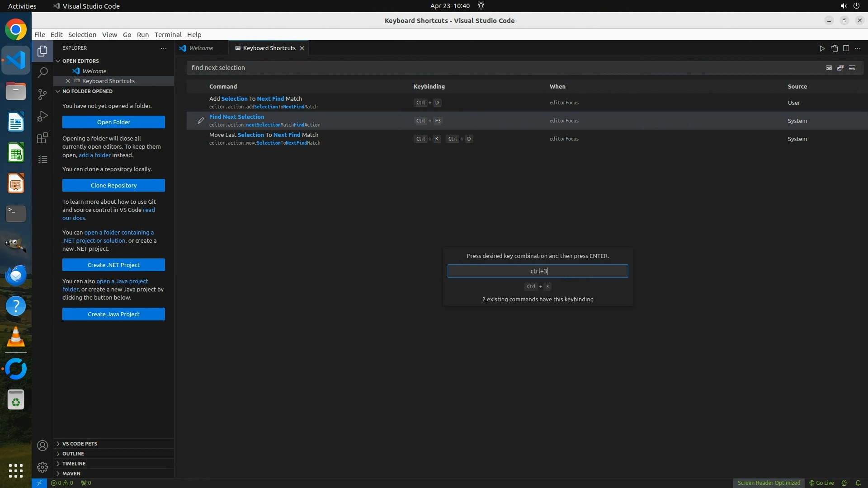The width and height of the screenshot is (868, 488).
Task: Toggle Record Keys in search bar
Action: coord(829,68)
